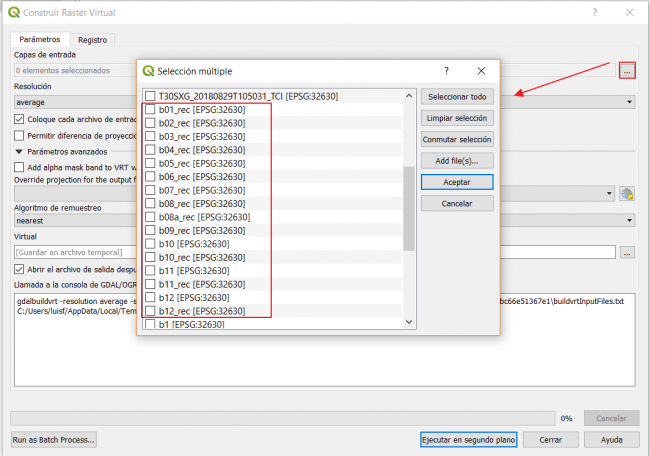The width and height of the screenshot is (650, 456).
Task: Click Run as Batch Process button
Action: click(x=54, y=440)
